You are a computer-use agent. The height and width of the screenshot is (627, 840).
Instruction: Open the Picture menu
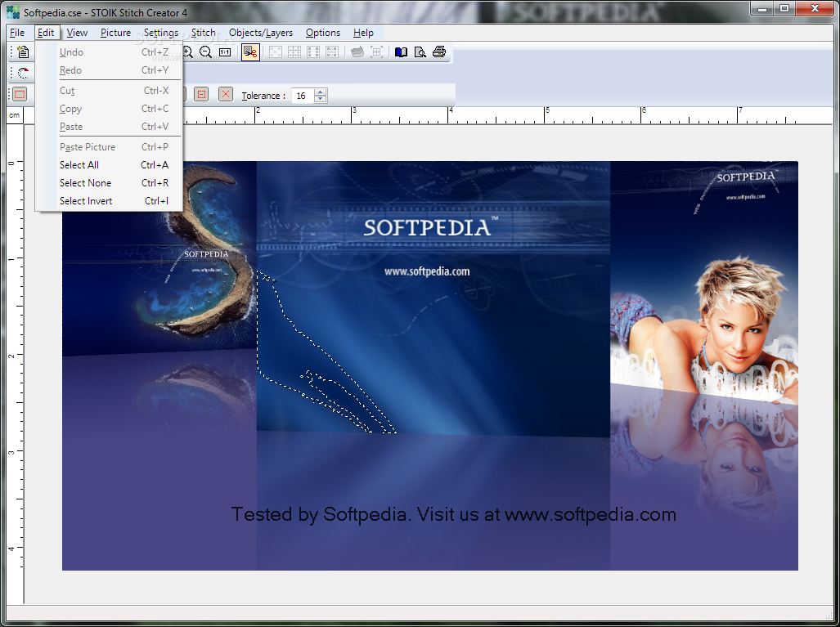[x=115, y=33]
